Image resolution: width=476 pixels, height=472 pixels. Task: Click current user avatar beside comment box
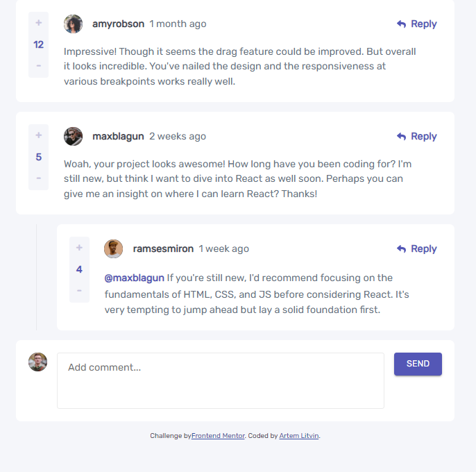pyautogui.click(x=38, y=362)
